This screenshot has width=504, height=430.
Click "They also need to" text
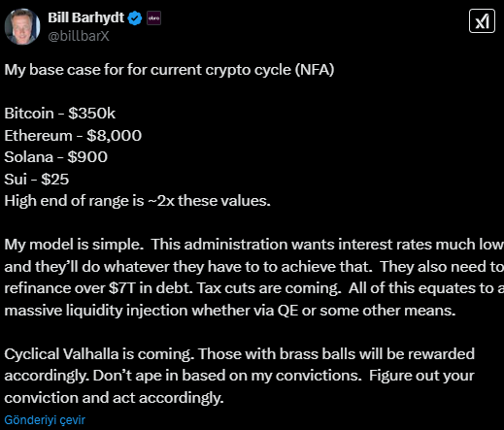pos(442,266)
